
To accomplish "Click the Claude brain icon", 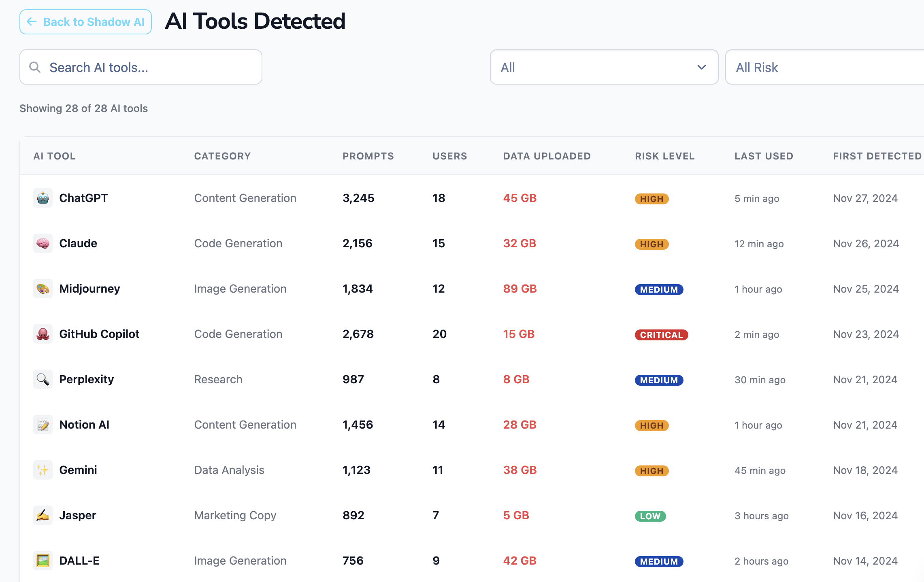I will click(x=43, y=243).
